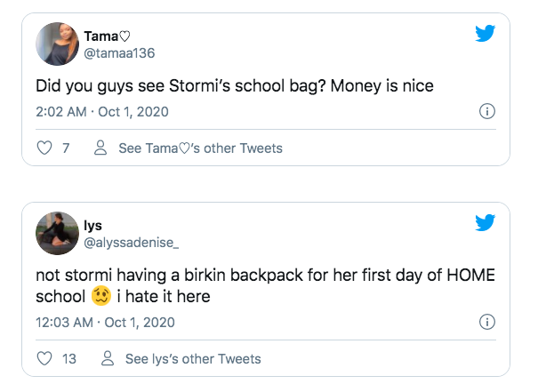
Task: Click the Twitter bird logo on Tama's tweet
Action: 485,34
